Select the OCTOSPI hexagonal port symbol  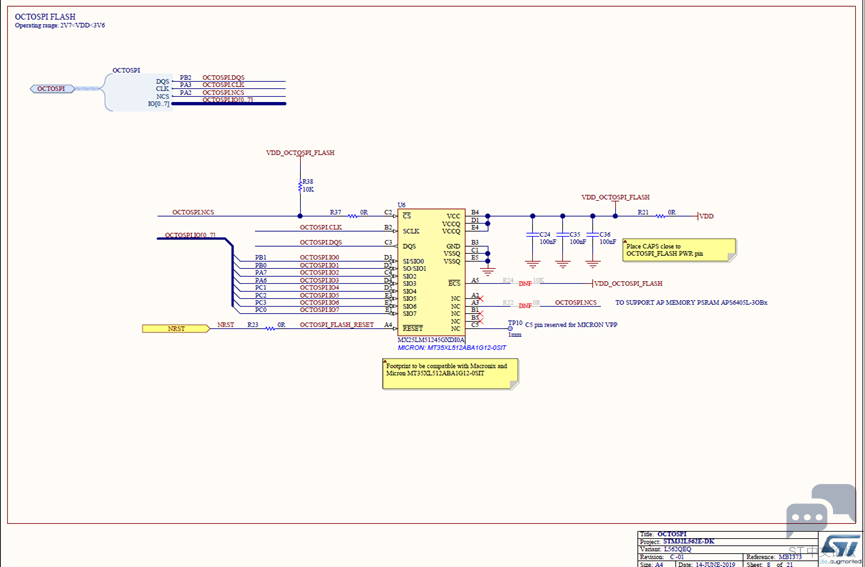coord(52,89)
